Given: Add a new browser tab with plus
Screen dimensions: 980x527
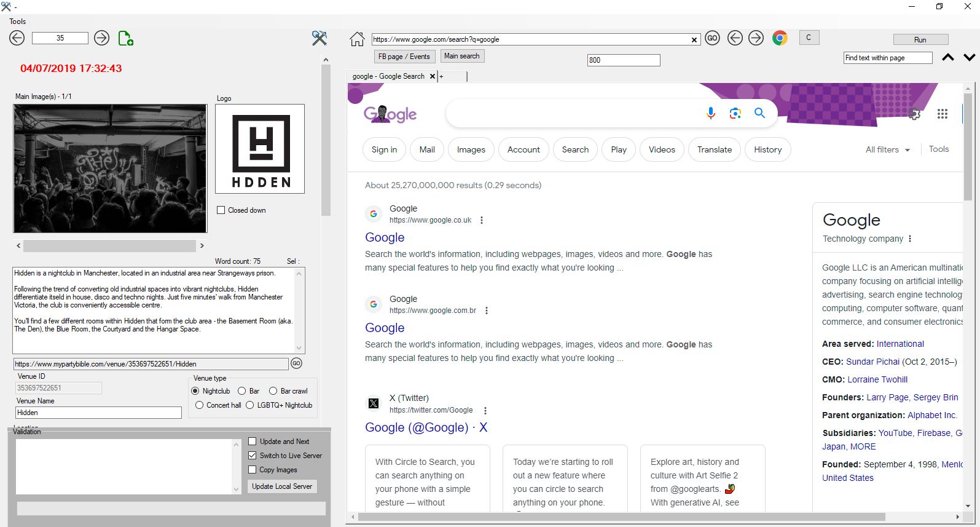Looking at the screenshot, I should point(441,76).
